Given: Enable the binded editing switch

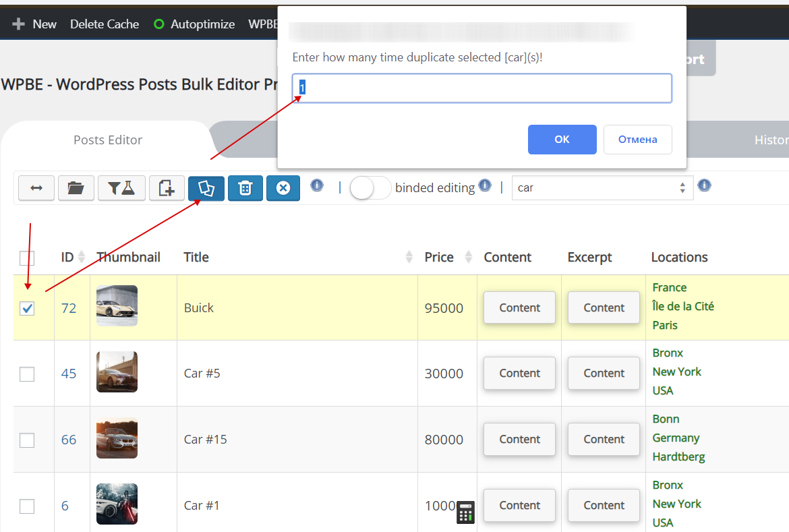Looking at the screenshot, I should tap(370, 188).
